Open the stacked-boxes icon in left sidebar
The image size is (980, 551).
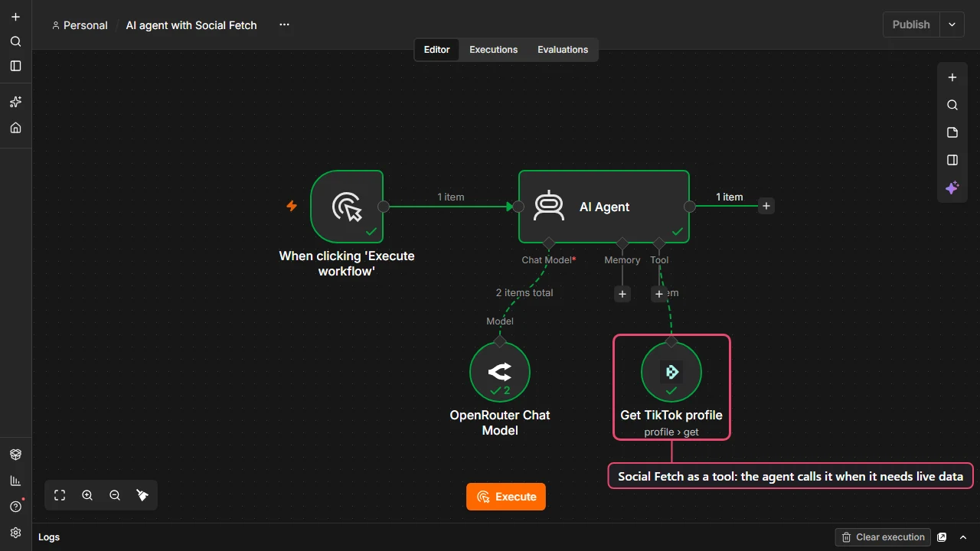click(15, 455)
